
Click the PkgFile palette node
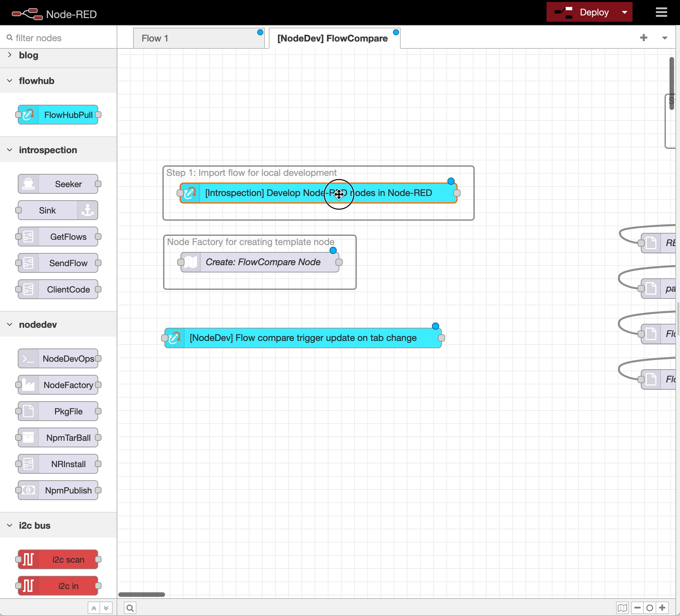pyautogui.click(x=58, y=411)
